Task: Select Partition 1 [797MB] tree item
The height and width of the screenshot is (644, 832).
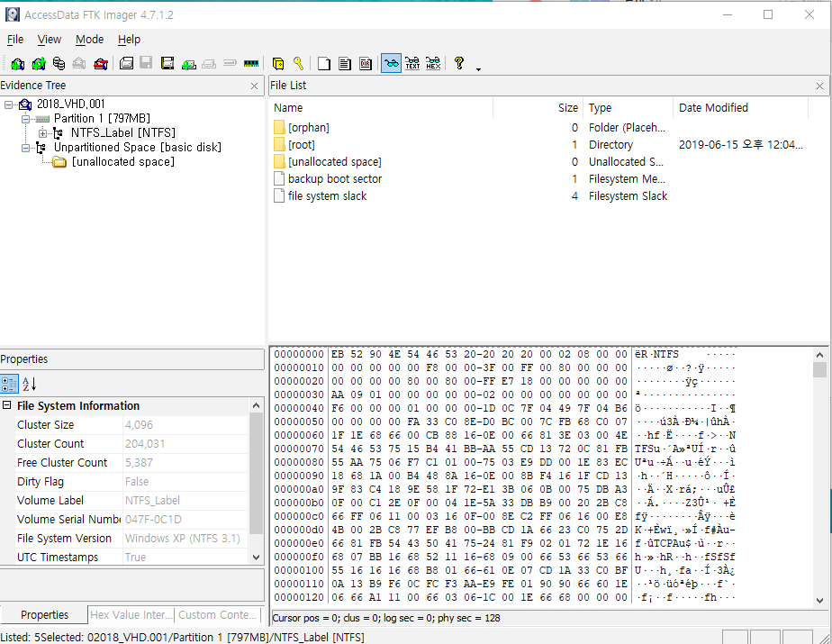Action: coord(102,118)
